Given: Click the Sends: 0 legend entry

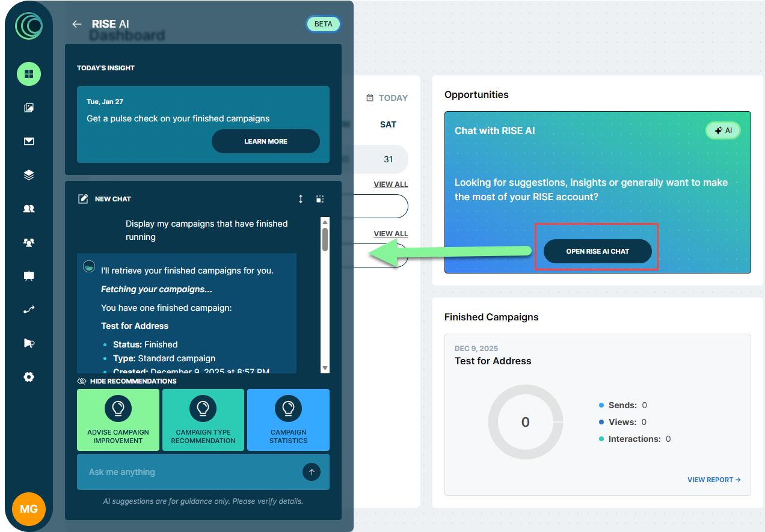Looking at the screenshot, I should (623, 405).
